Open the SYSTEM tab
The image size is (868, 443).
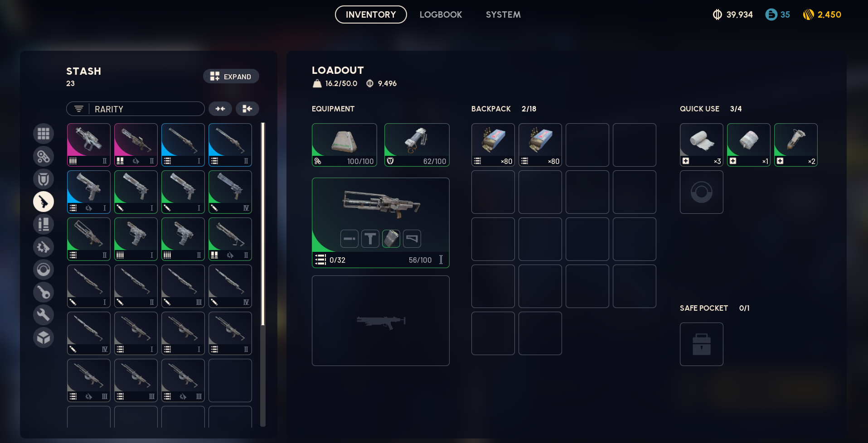pyautogui.click(x=503, y=14)
